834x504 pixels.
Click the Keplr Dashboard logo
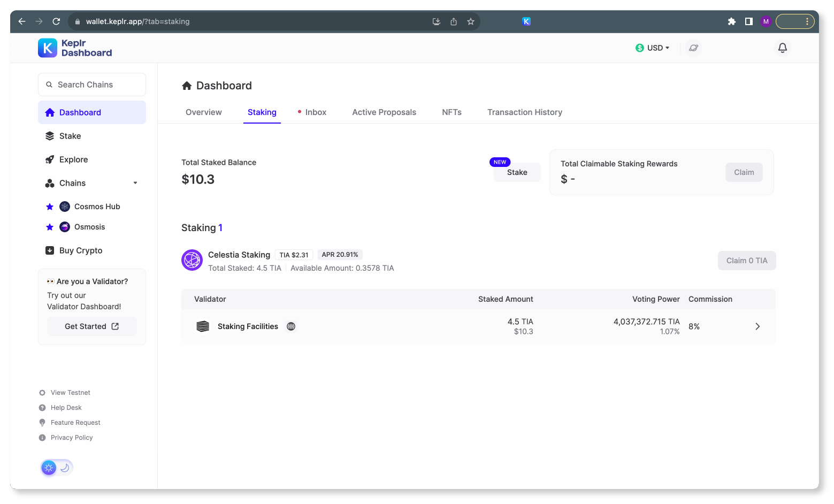point(75,48)
